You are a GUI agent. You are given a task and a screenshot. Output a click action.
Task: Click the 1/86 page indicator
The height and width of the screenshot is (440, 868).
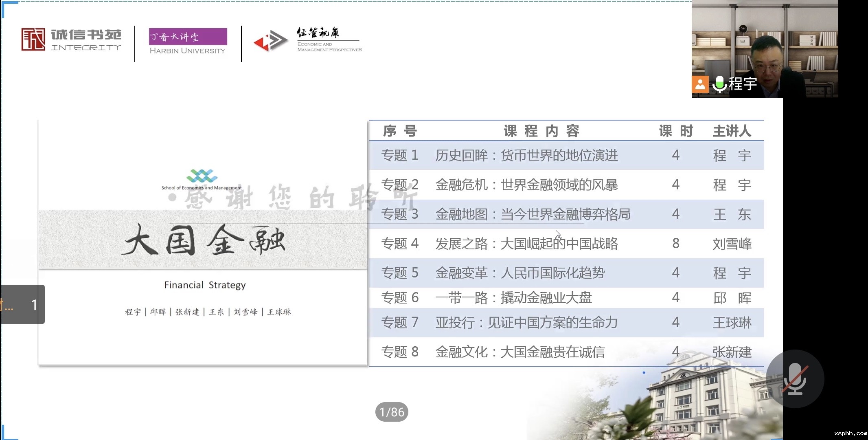point(392,412)
